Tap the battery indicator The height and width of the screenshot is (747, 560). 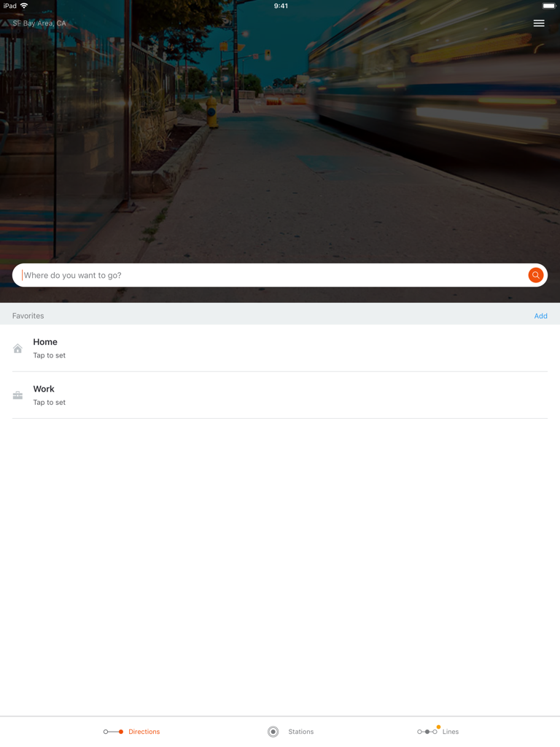point(548,6)
